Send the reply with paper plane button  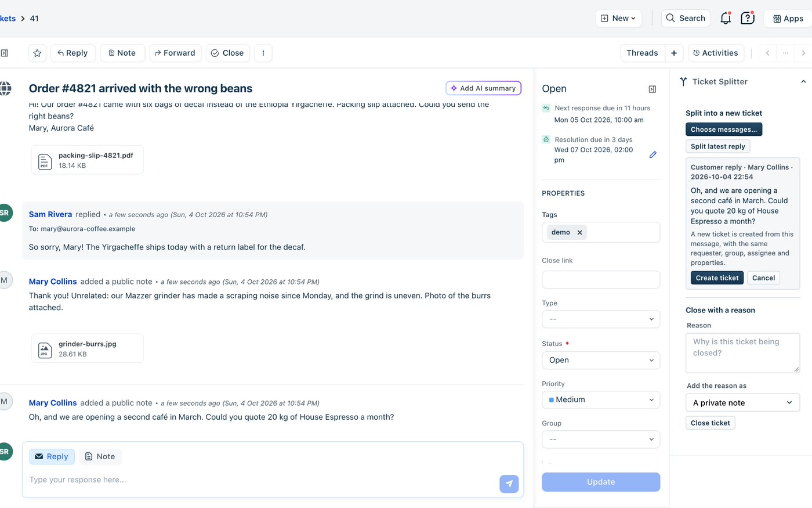(509, 484)
